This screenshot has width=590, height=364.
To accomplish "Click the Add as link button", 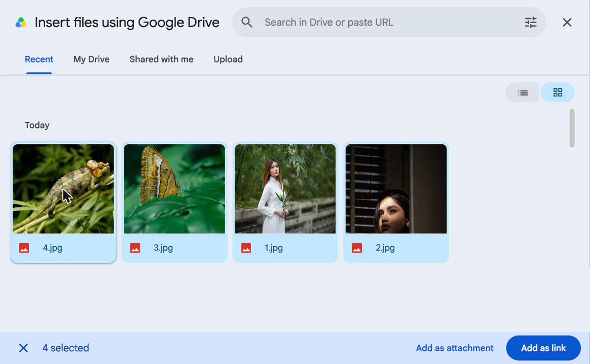I will pos(543,348).
